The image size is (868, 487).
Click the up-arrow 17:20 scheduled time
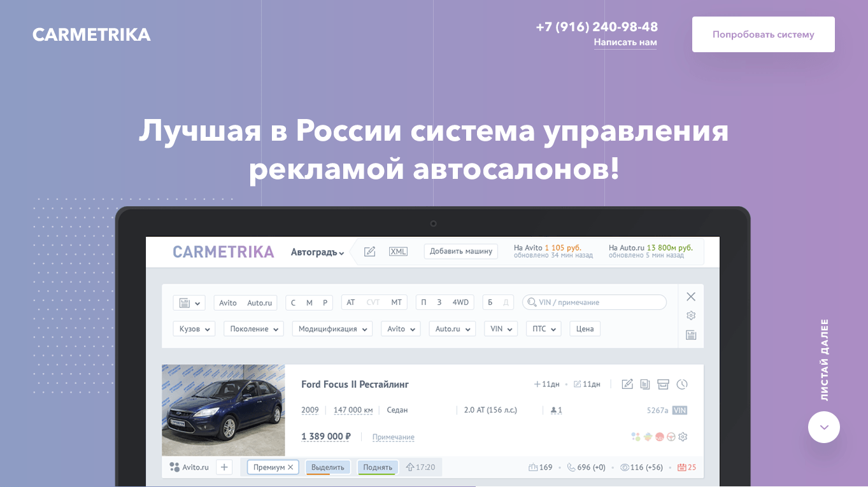420,467
